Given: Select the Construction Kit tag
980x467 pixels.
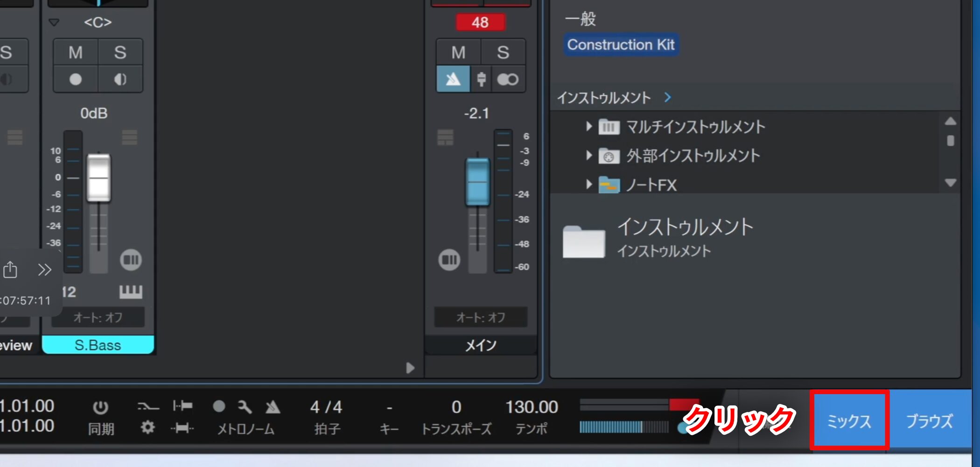Looking at the screenshot, I should pyautogui.click(x=621, y=45).
